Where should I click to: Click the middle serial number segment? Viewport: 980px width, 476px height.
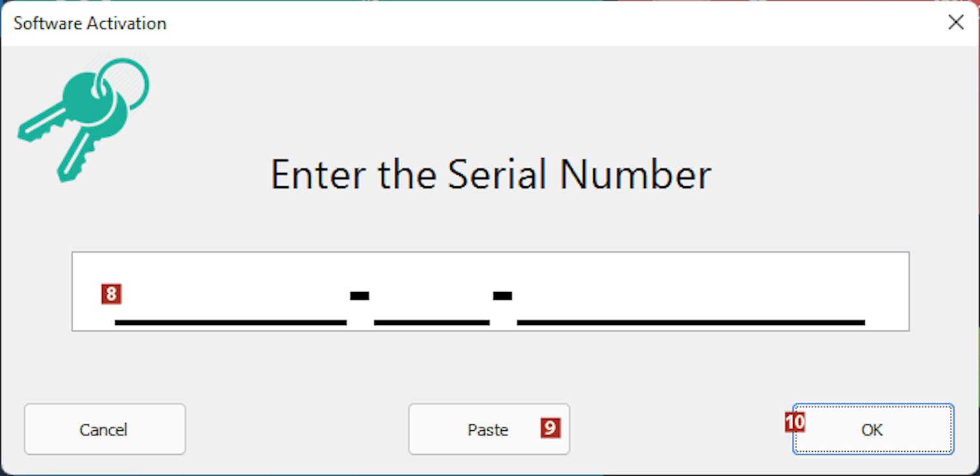pyautogui.click(x=431, y=304)
